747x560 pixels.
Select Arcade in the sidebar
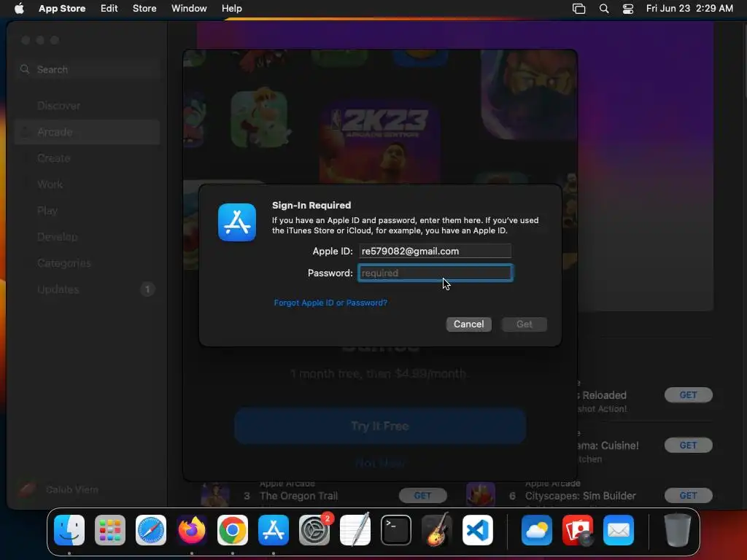pos(88,132)
